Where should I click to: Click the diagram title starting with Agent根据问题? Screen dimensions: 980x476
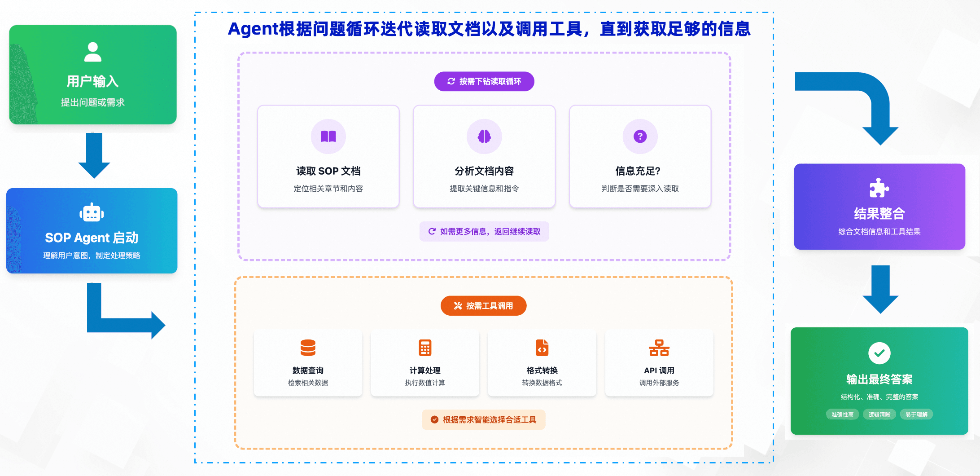pos(489,29)
